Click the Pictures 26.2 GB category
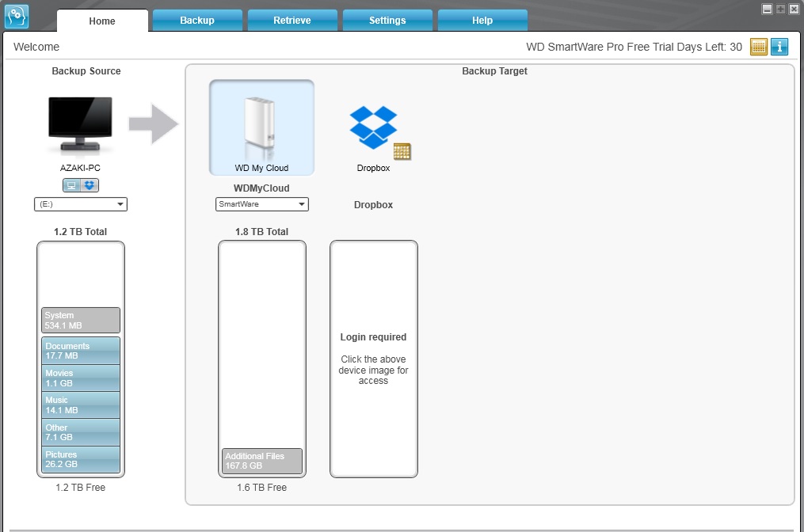 pos(81,459)
